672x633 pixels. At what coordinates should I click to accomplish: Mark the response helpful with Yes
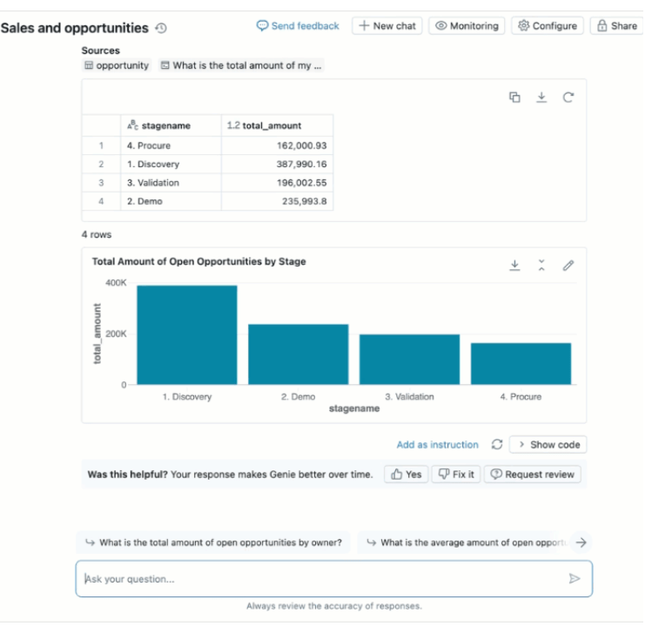tap(406, 475)
